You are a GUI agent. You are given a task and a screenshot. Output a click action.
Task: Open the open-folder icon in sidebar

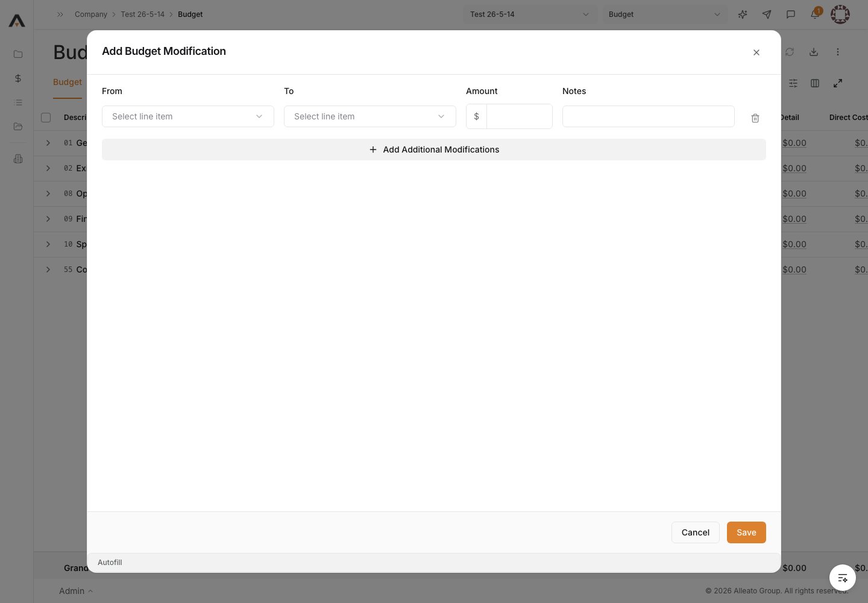point(18,127)
